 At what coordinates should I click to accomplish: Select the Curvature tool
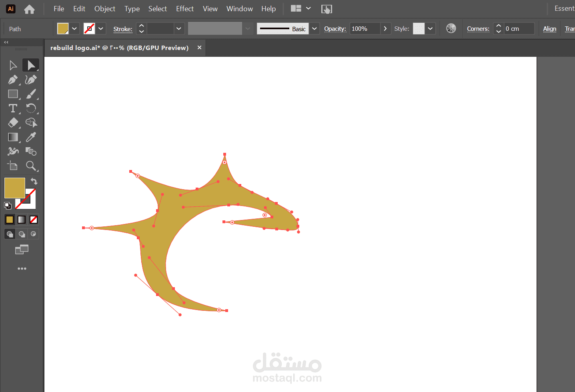coord(31,80)
